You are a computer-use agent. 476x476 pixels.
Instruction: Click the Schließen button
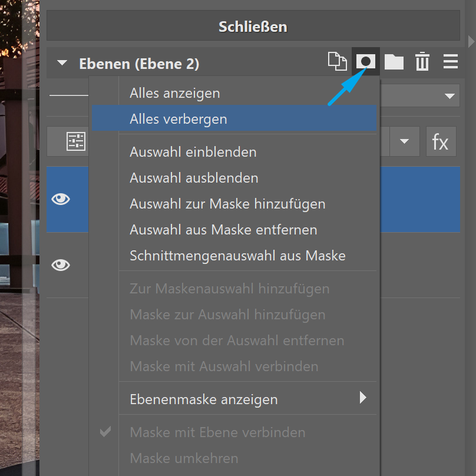point(253,27)
